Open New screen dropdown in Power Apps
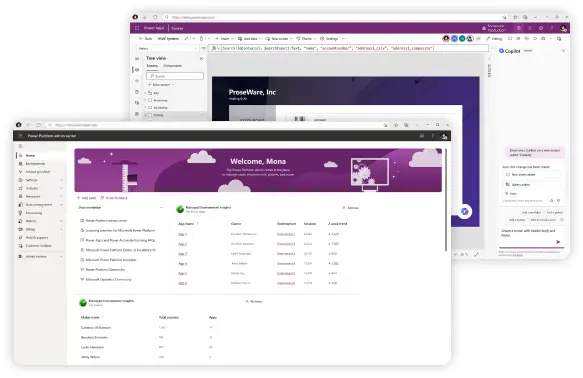 pyautogui.click(x=279, y=39)
